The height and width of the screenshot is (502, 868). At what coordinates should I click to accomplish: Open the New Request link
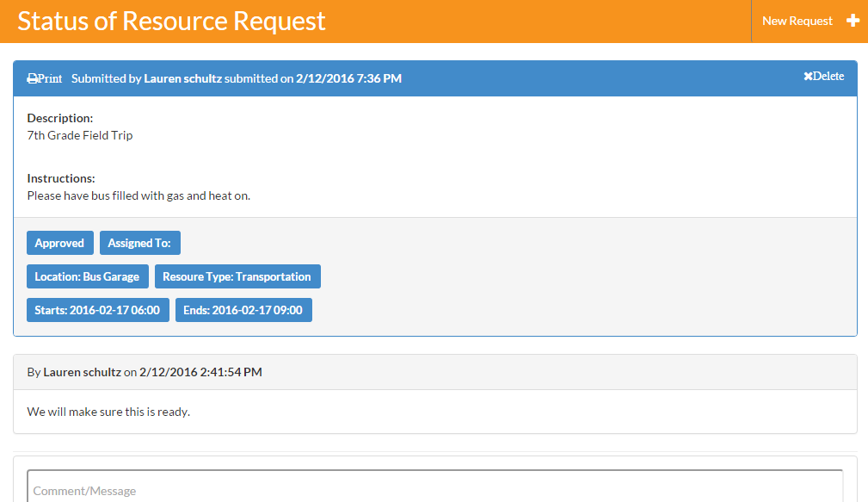797,21
